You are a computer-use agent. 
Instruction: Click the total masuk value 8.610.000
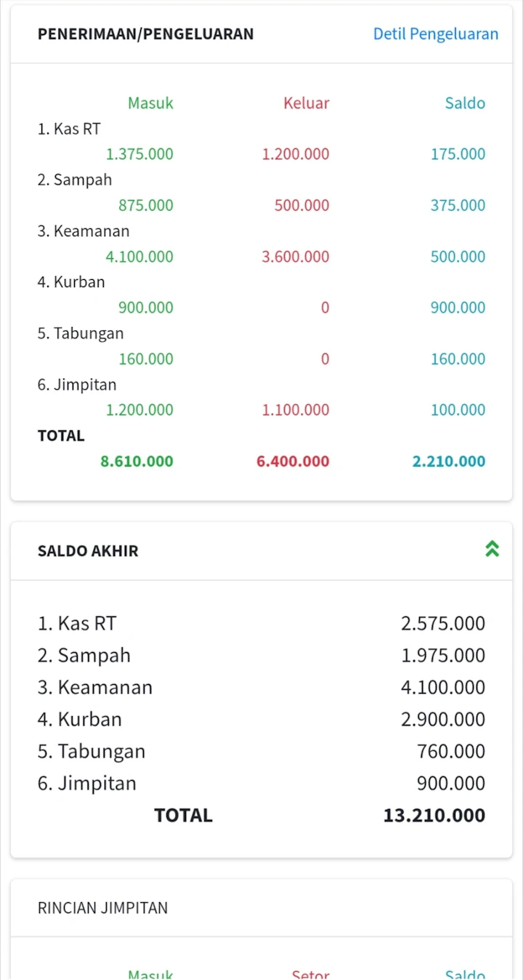point(137,461)
